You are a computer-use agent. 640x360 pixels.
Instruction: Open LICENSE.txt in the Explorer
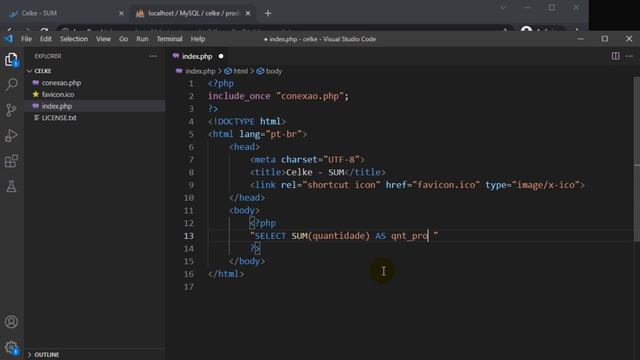pyautogui.click(x=59, y=118)
